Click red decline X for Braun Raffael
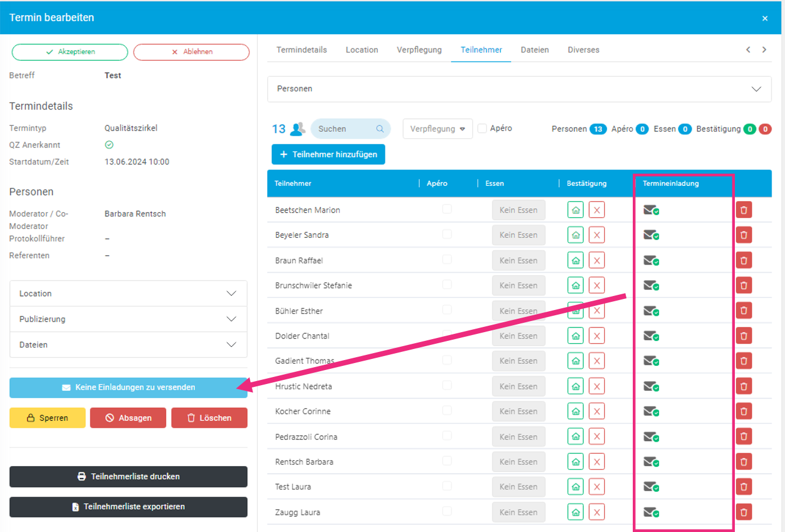The image size is (785, 532). coord(597,260)
